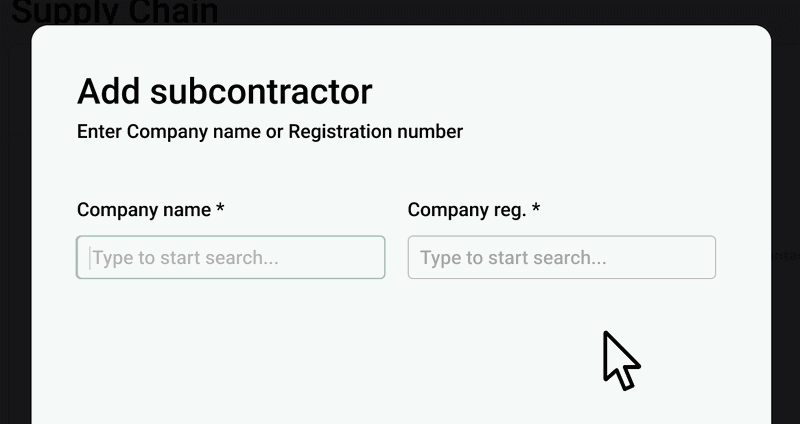
Task: Click "Registration number" text in the subtitle
Action: (x=375, y=131)
